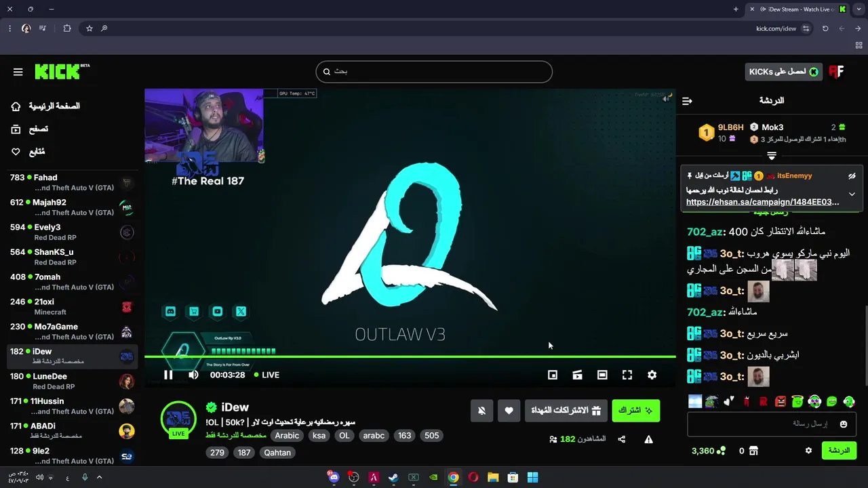Screen dimensions: 868x488
Task: Follow iDew with the heart button
Action: (x=509, y=411)
